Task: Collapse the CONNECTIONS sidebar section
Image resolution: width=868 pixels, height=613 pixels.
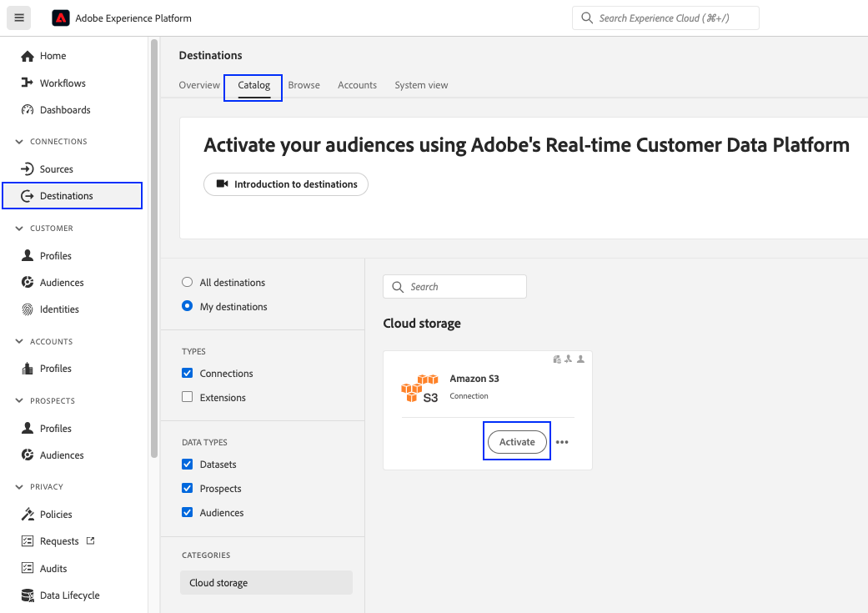Action: (x=19, y=142)
